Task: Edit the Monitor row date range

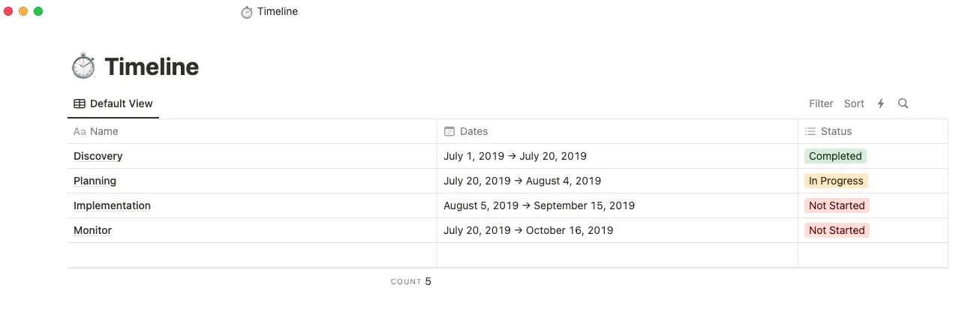Action: (x=528, y=230)
